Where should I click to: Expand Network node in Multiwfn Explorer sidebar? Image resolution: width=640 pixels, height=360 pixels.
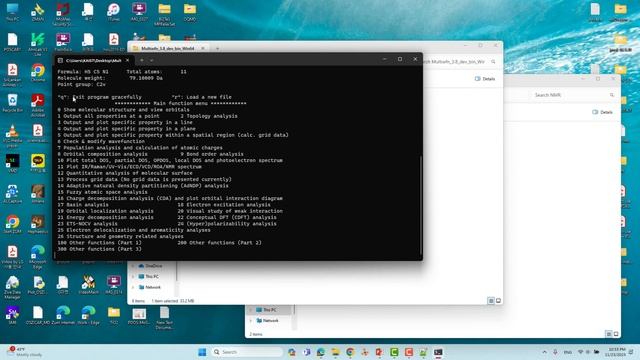coord(133,287)
